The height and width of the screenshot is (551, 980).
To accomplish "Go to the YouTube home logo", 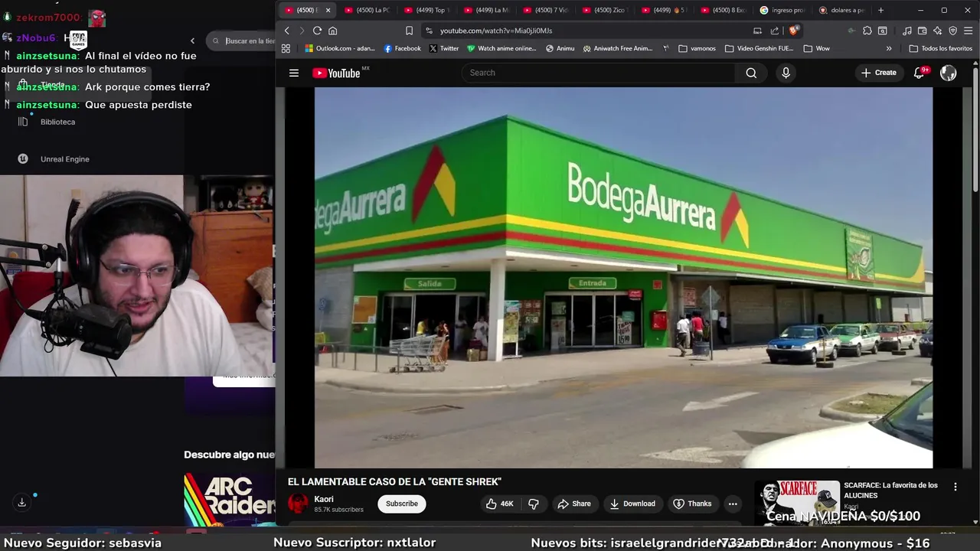I will click(x=337, y=73).
